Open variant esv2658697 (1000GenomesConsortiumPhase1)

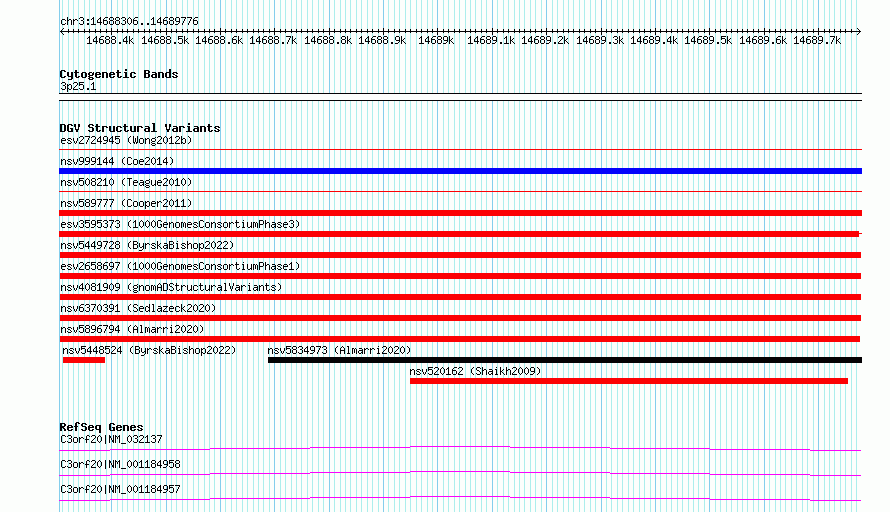[x=180, y=266]
